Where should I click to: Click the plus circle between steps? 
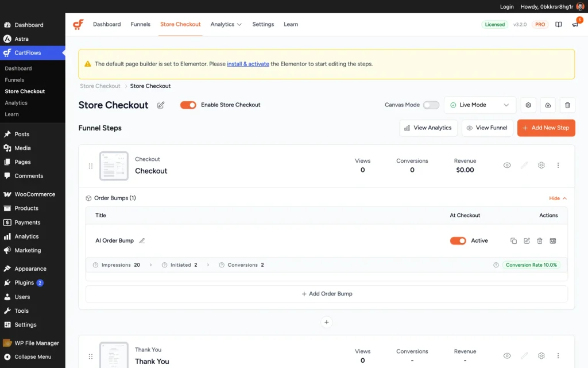pos(326,322)
